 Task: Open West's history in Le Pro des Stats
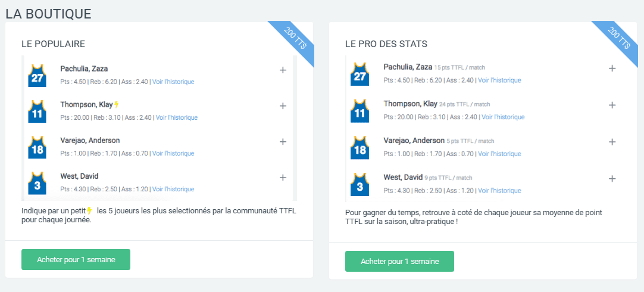coord(499,191)
